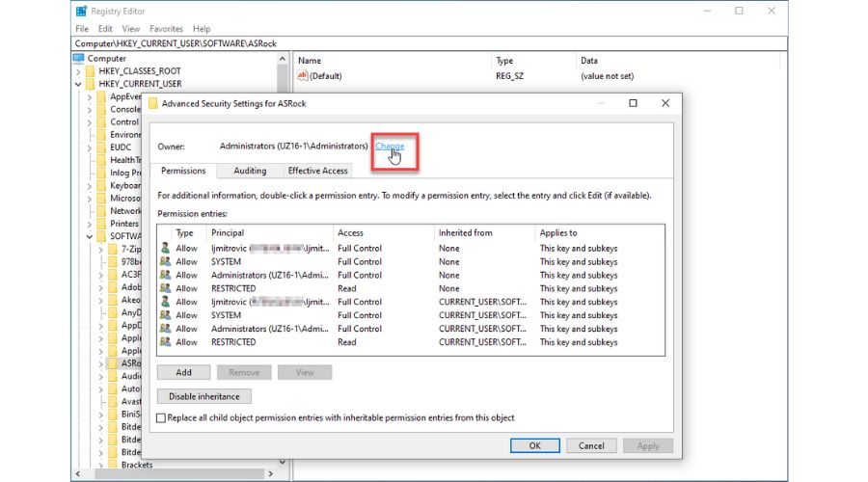
Task: Click the Principal column header
Action: point(270,233)
